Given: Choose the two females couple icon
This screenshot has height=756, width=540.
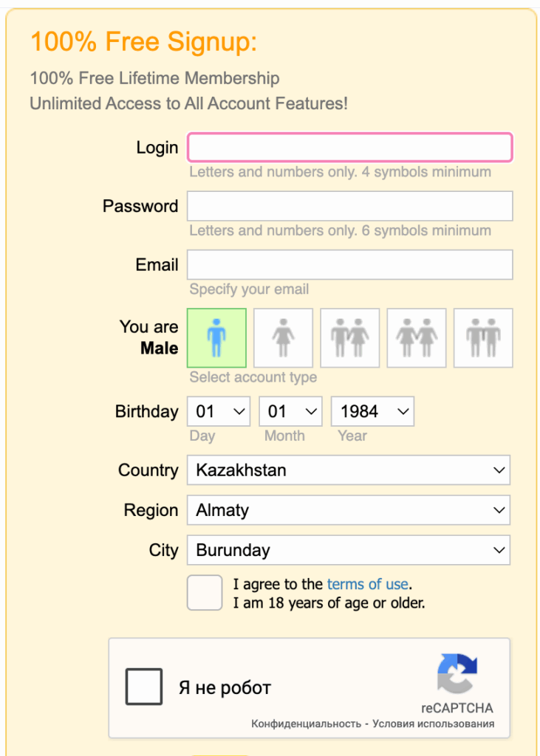Looking at the screenshot, I should click(x=417, y=338).
